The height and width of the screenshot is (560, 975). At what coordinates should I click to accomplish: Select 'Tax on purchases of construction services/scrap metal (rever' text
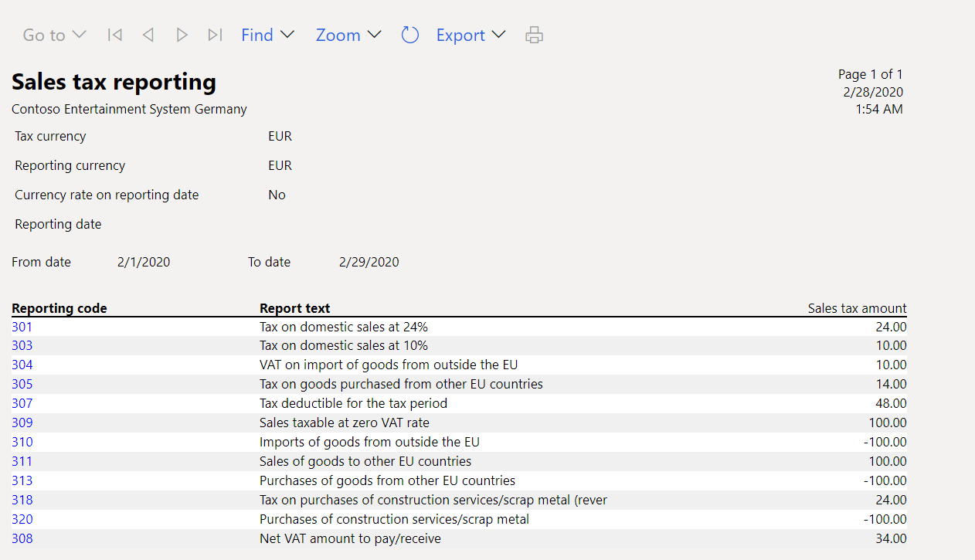coord(433,501)
